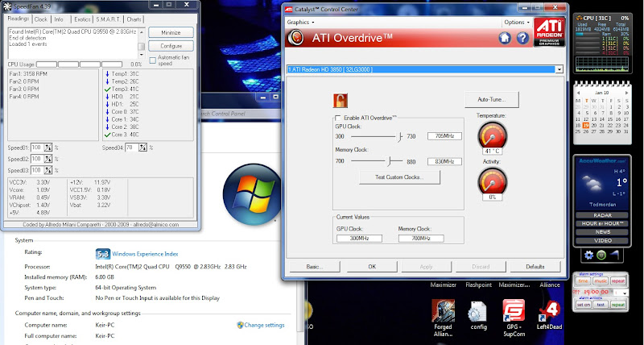The height and width of the screenshot is (345, 644).
Task: Click the ATI Overdrive lock icon
Action: coord(340,100)
